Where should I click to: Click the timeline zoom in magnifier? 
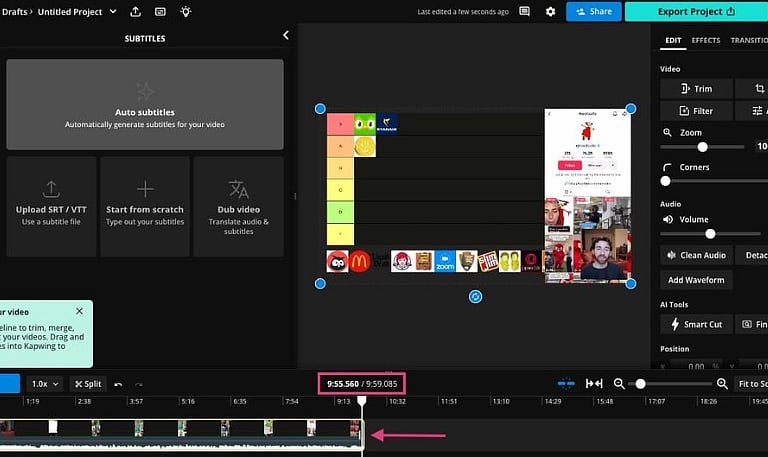[722, 384]
